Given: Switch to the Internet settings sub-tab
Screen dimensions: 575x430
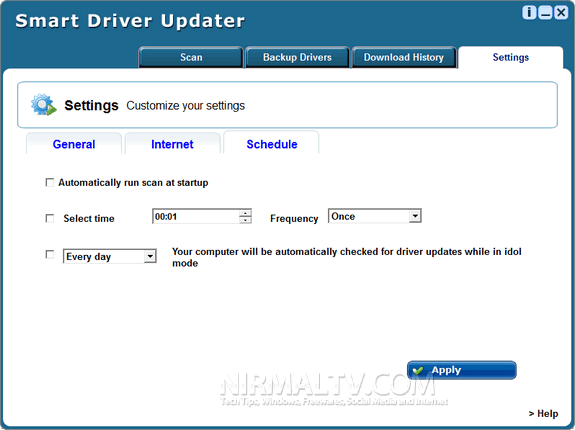Looking at the screenshot, I should pos(172,144).
